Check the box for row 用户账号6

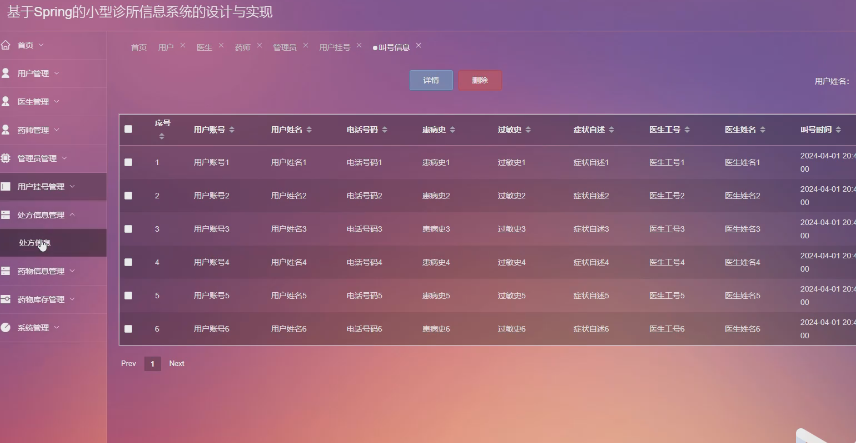(x=128, y=329)
